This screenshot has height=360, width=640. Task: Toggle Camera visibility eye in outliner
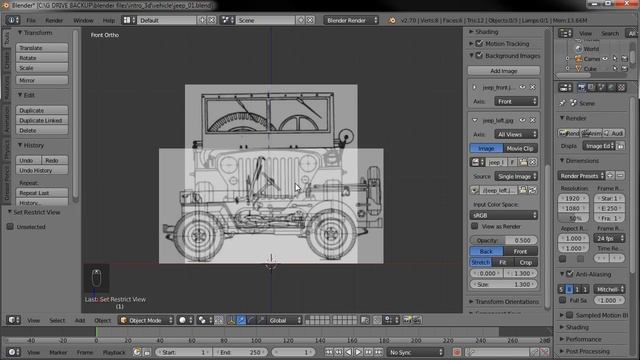(x=605, y=59)
